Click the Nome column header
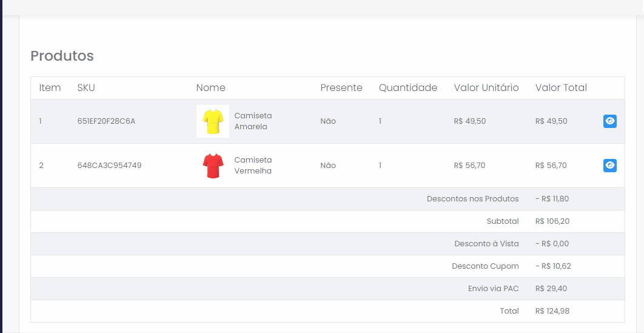The image size is (644, 333). [210, 87]
